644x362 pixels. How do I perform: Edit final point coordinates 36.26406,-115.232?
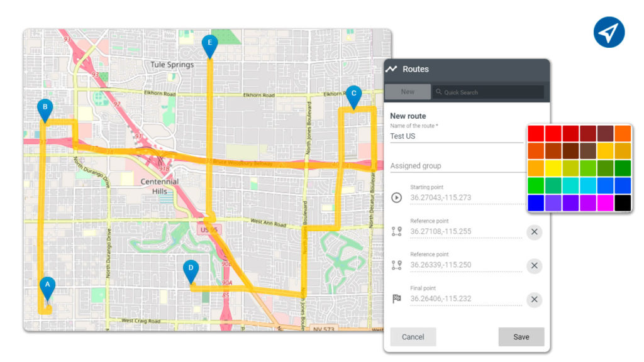466,299
